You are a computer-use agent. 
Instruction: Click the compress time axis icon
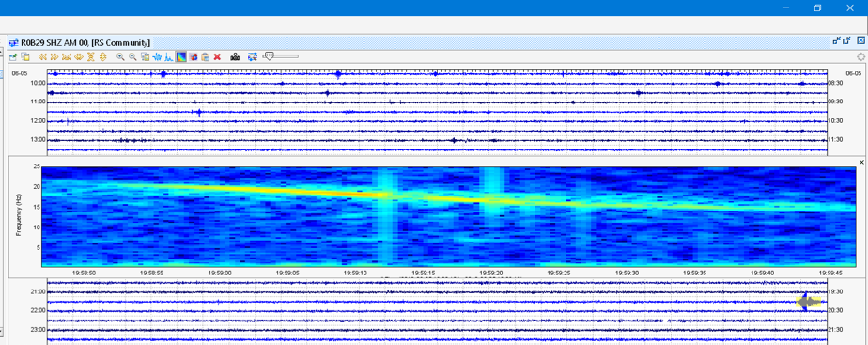tap(67, 56)
